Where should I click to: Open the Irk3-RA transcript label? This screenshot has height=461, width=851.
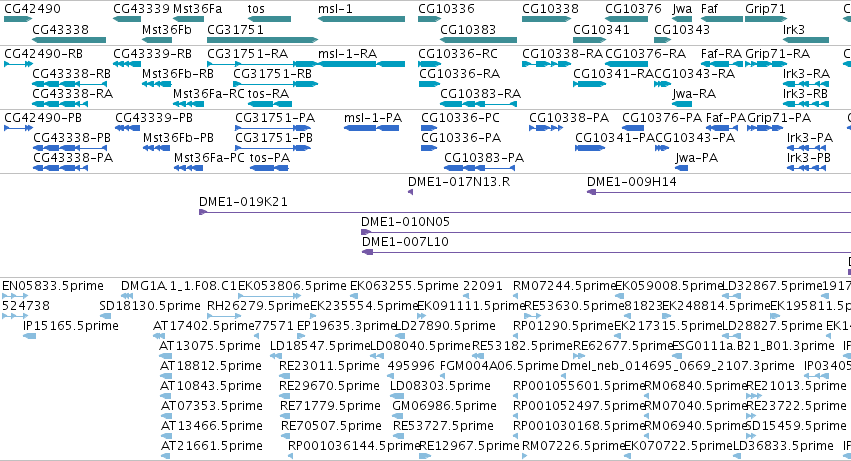tap(806, 74)
